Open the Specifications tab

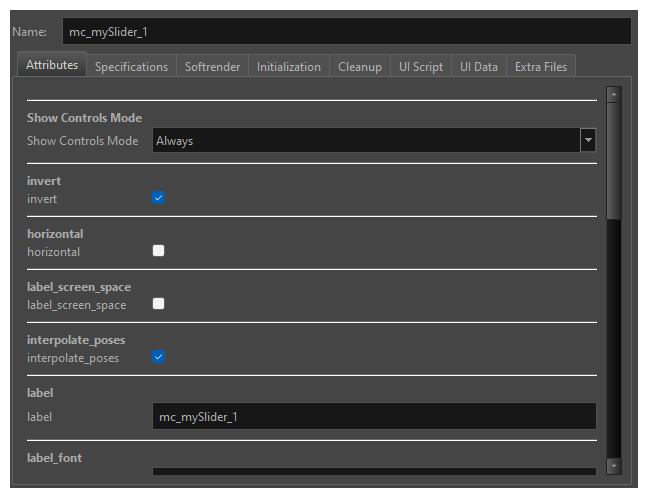(131, 67)
